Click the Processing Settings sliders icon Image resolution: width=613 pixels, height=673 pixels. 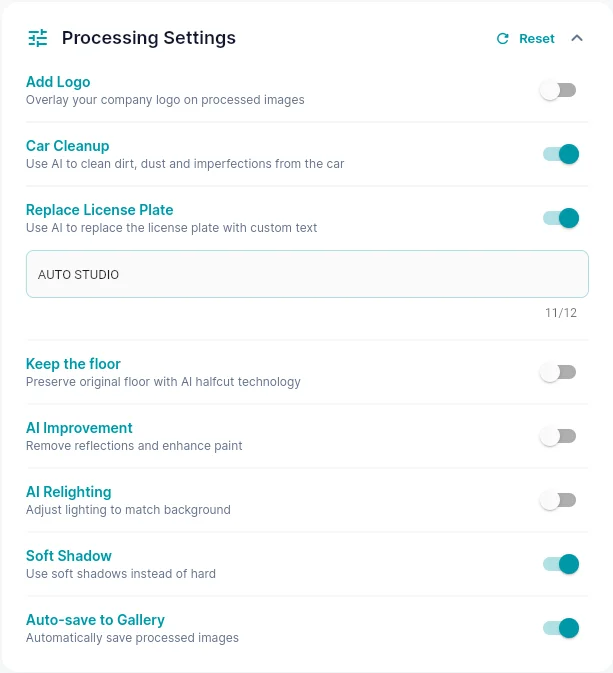point(38,38)
